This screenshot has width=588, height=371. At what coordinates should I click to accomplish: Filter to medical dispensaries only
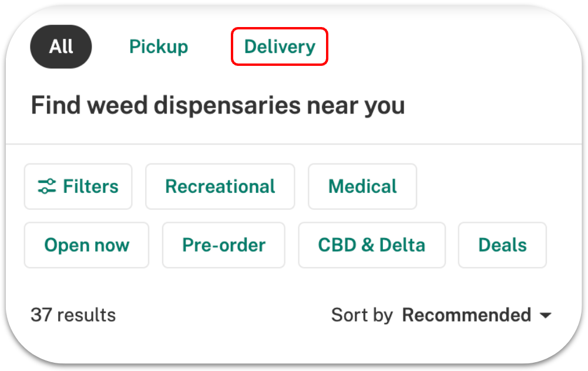(362, 186)
